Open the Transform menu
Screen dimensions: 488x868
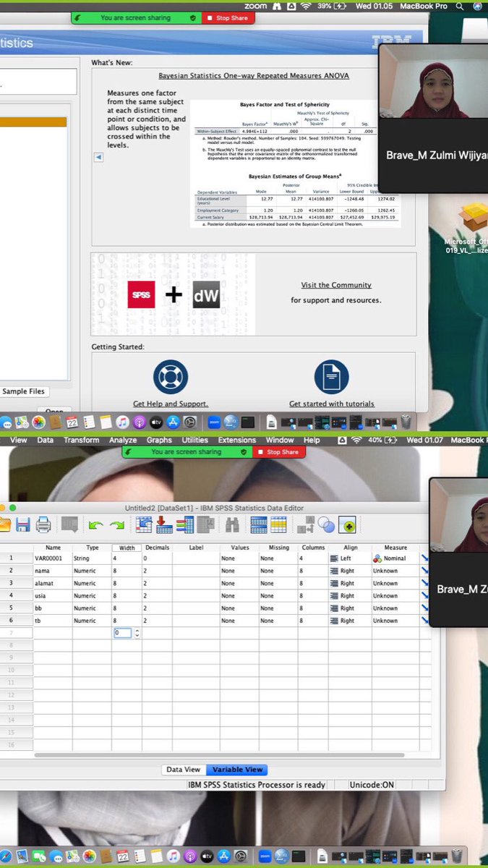[x=81, y=440]
